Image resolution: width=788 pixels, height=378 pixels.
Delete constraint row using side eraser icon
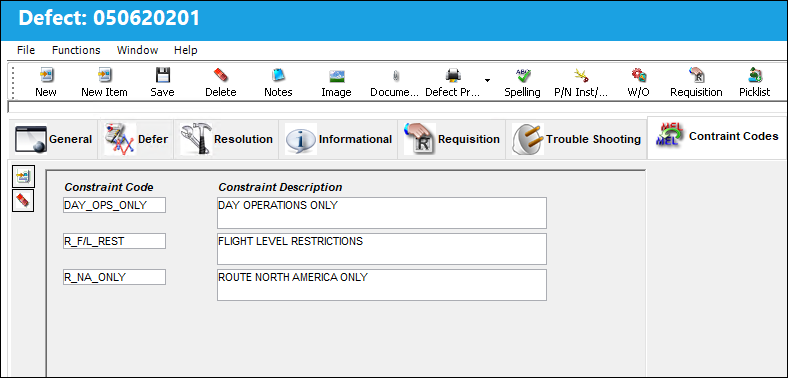tap(23, 201)
